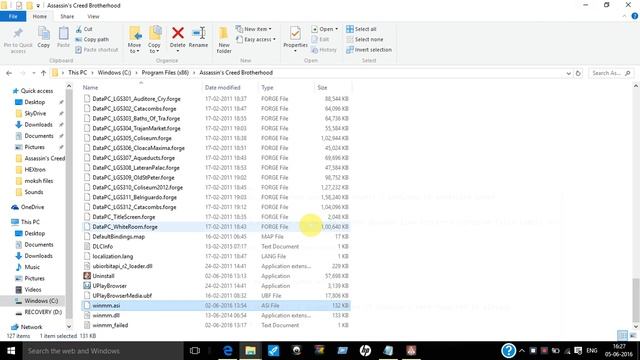Select Videos under This PC
The height and width of the screenshot is (360, 640).
point(33,289)
